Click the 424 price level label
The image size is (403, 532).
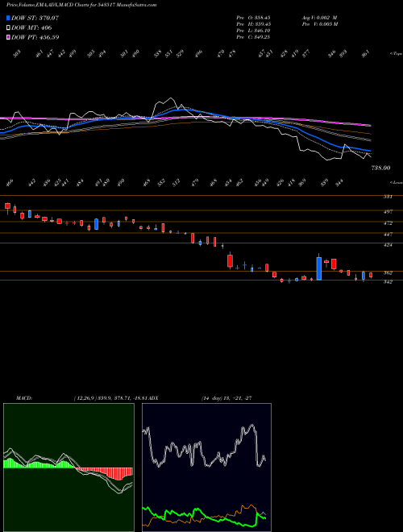[388, 244]
